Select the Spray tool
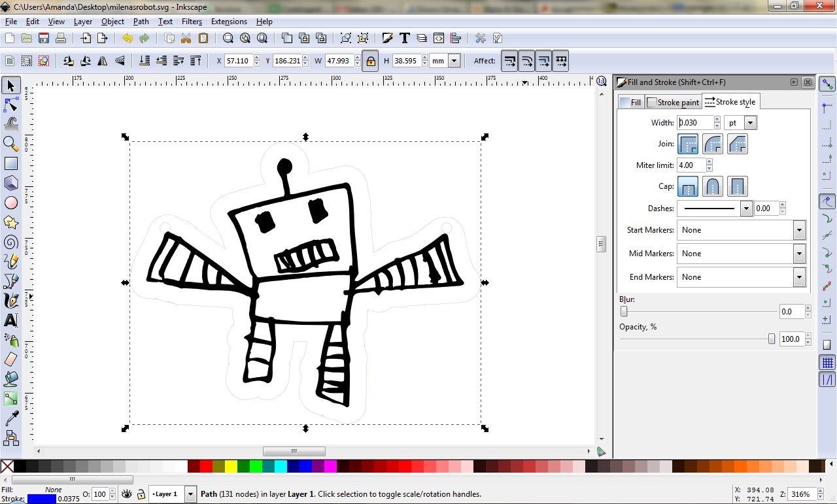The width and height of the screenshot is (837, 504). click(10, 340)
